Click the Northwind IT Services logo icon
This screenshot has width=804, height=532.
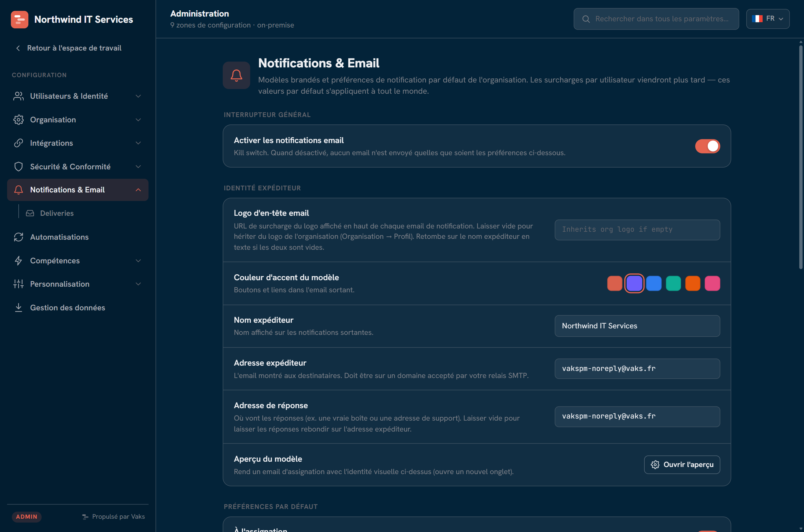(x=19, y=19)
